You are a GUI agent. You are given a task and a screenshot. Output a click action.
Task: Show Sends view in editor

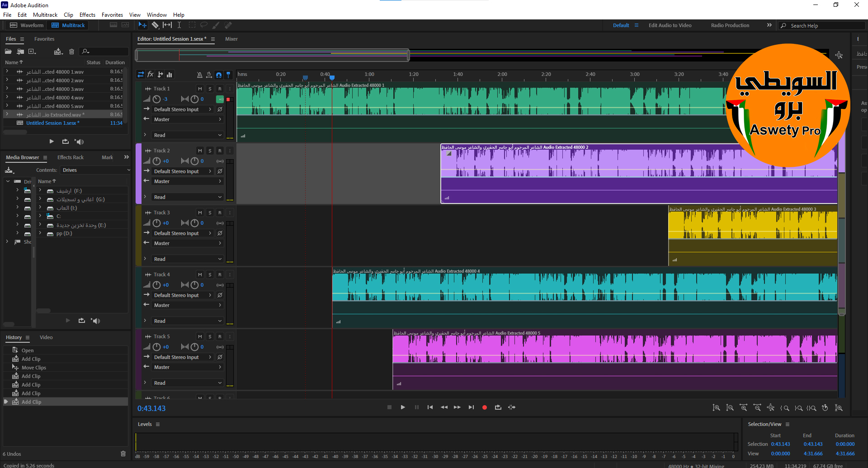(x=160, y=75)
